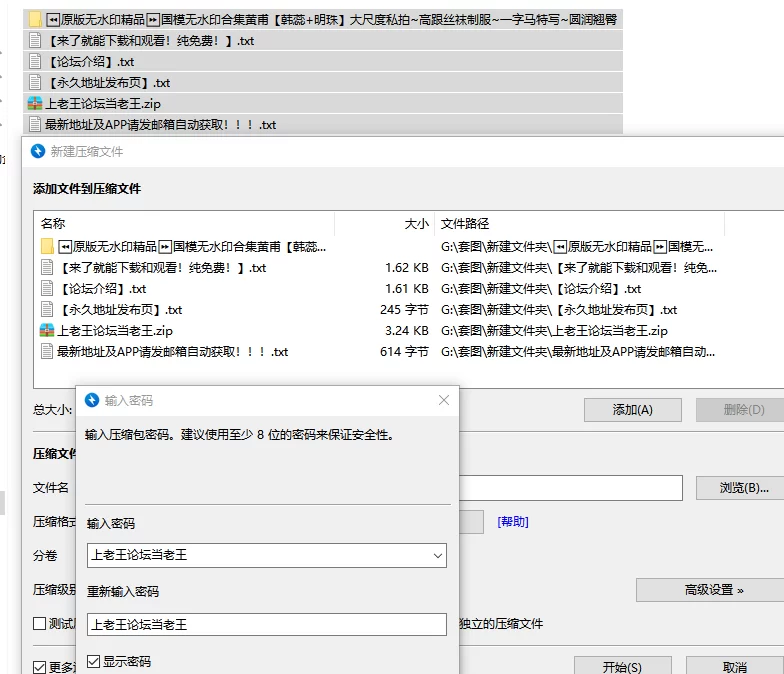The image size is (784, 674).
Task: Click the app icon in the 输入密码 title bar
Action: [x=92, y=400]
